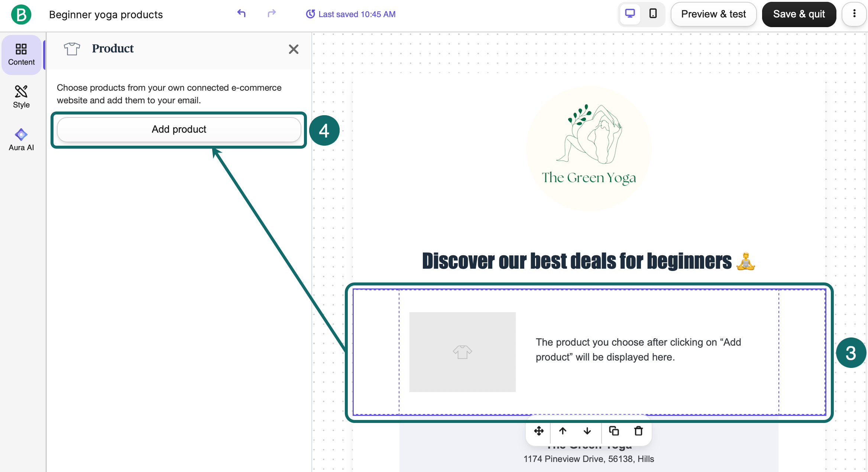This screenshot has height=472, width=868.
Task: Click Preview & test button
Action: pyautogui.click(x=713, y=14)
